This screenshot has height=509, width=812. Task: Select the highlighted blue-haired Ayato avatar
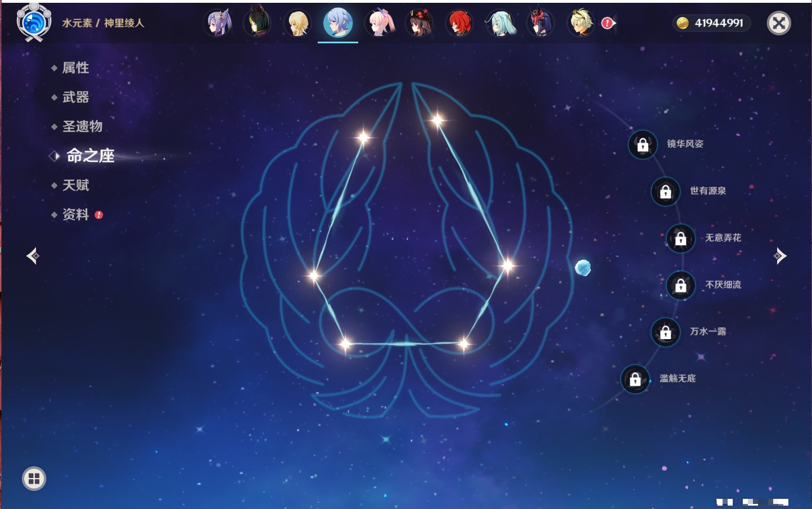coord(338,23)
